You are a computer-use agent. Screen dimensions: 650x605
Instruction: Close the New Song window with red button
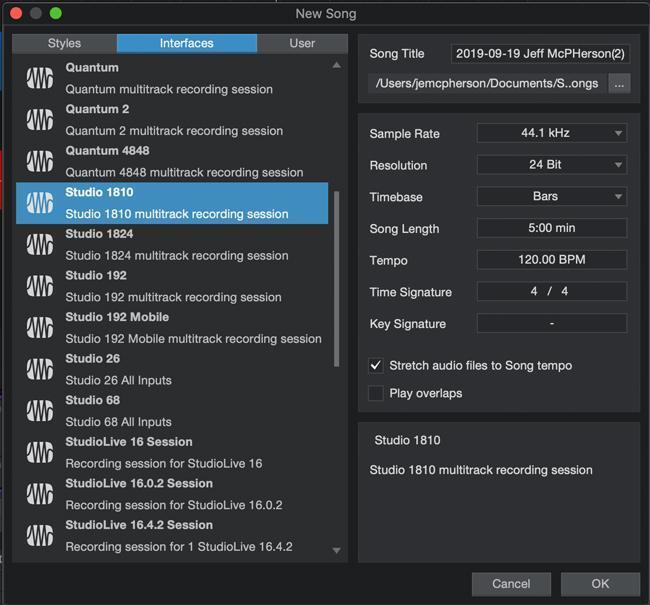[16, 13]
